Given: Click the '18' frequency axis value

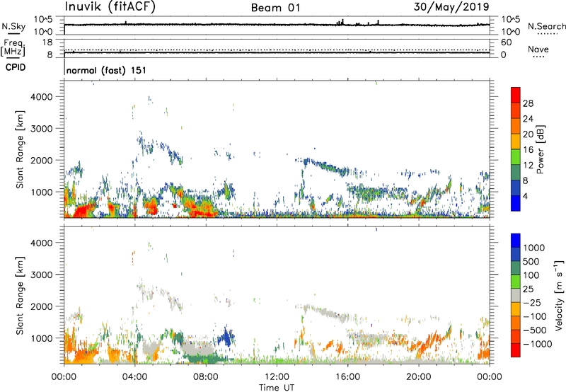Looking at the screenshot, I should (x=47, y=42).
